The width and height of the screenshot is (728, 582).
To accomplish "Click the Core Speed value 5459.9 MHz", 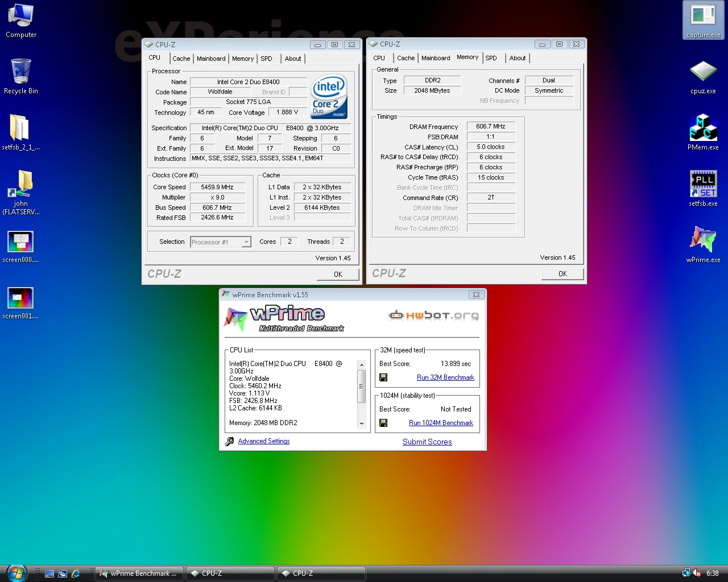I will click(217, 187).
